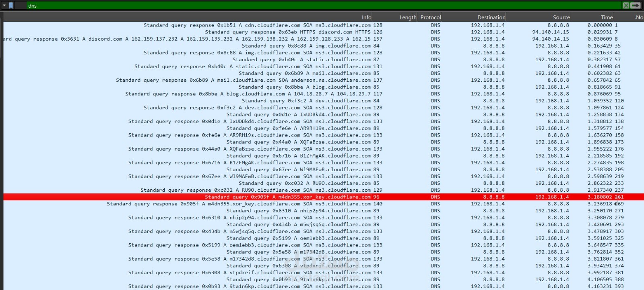Sort packets by the Protocol column

point(430,17)
